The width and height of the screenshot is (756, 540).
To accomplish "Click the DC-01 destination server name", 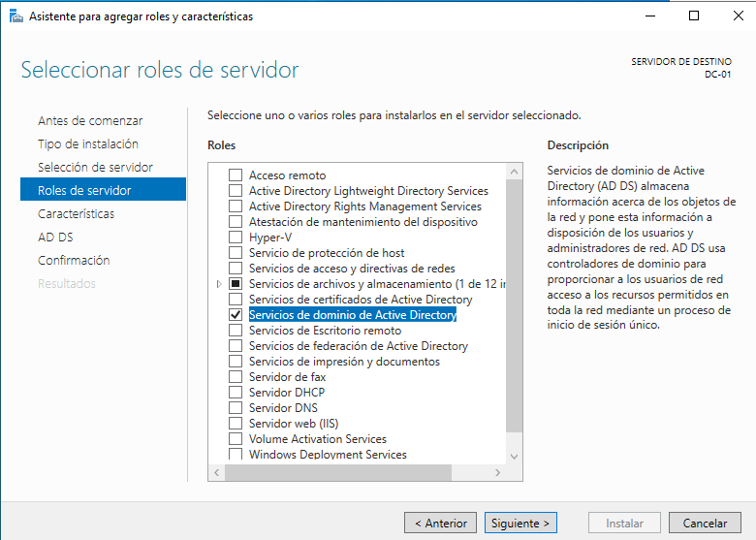I will pyautogui.click(x=718, y=75).
